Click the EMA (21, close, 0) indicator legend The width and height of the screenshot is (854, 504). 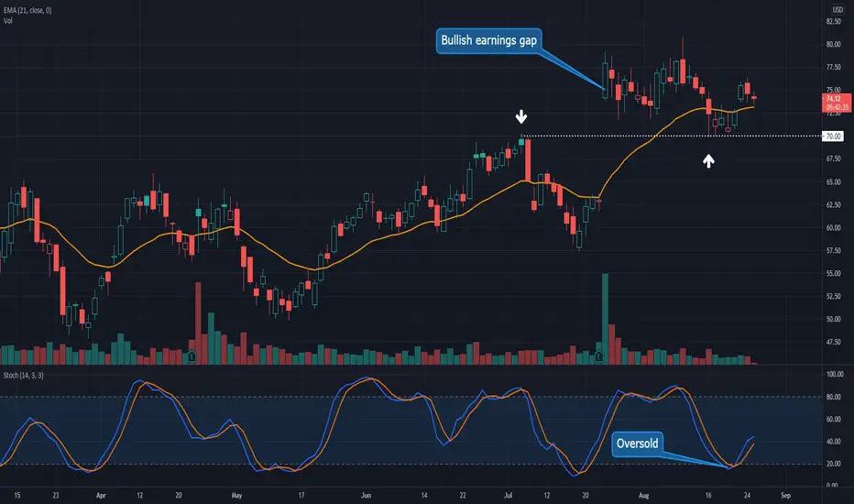[27, 10]
